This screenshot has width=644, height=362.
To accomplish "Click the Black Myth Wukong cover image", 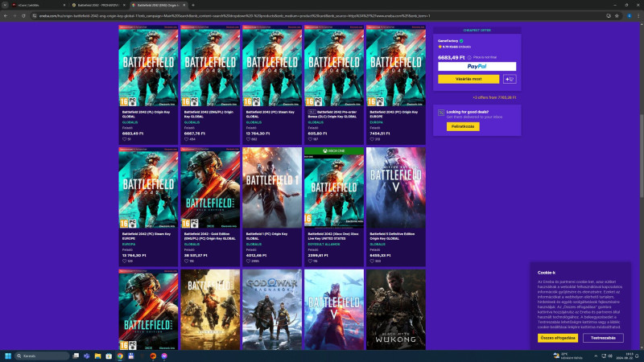I will tap(396, 310).
